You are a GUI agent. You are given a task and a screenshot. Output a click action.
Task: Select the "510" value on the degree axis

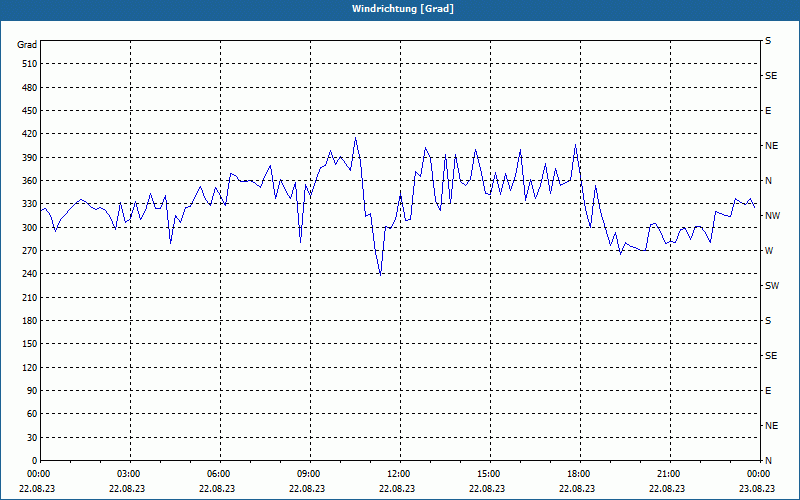tap(30, 64)
